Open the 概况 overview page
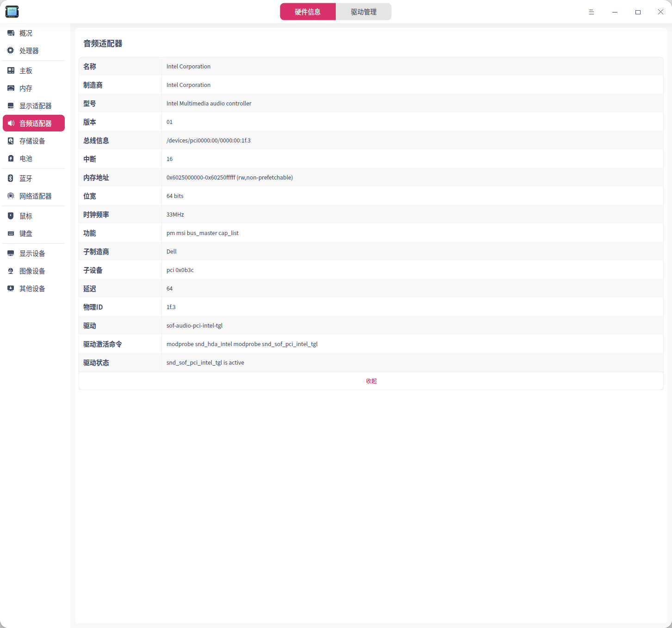The image size is (672, 628). [x=34, y=33]
